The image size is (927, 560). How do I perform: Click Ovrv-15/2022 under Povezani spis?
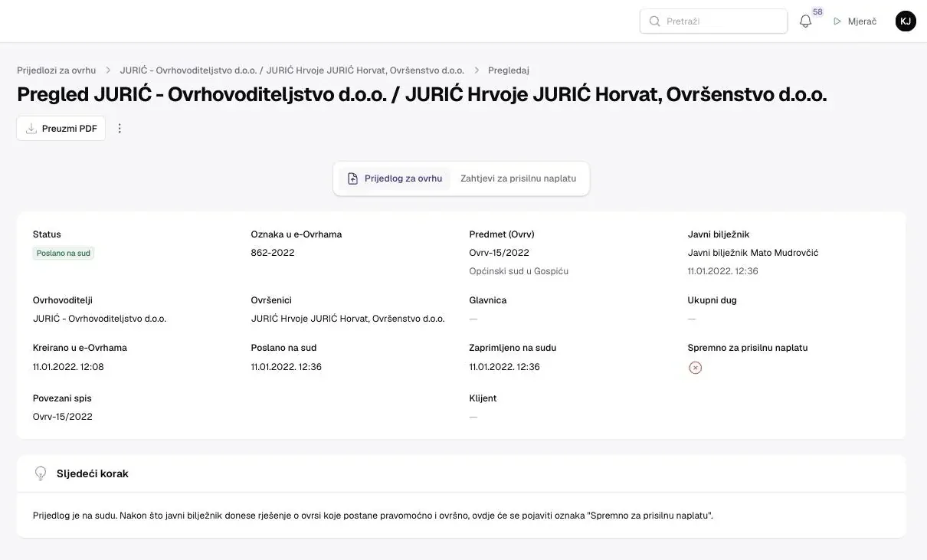[x=63, y=417]
